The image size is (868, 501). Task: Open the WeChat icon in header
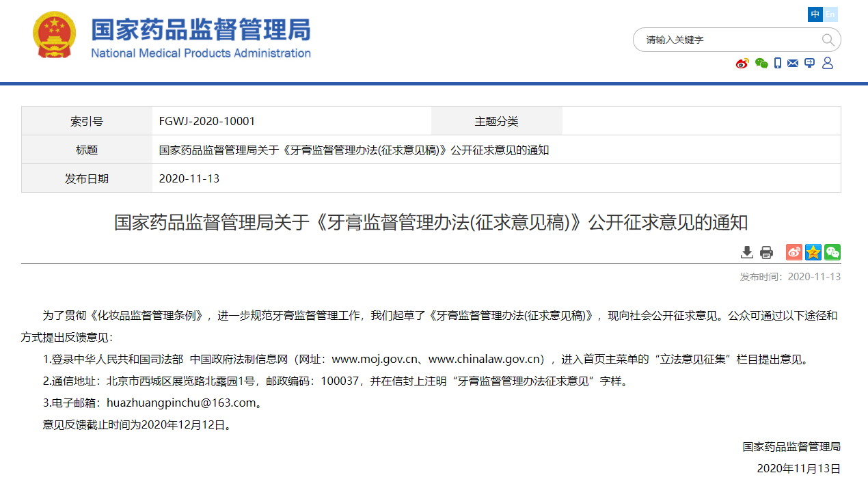click(x=761, y=64)
